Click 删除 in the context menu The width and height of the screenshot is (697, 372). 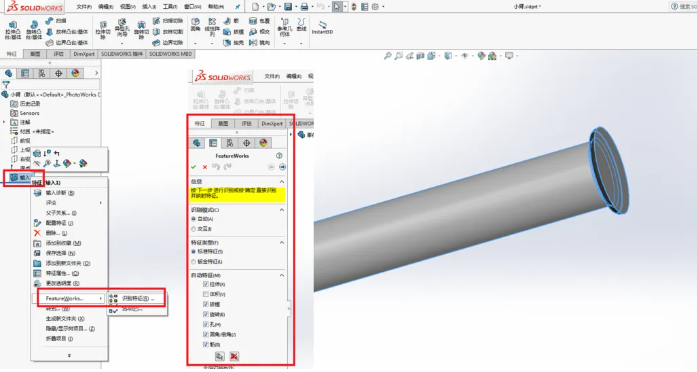tap(69, 233)
